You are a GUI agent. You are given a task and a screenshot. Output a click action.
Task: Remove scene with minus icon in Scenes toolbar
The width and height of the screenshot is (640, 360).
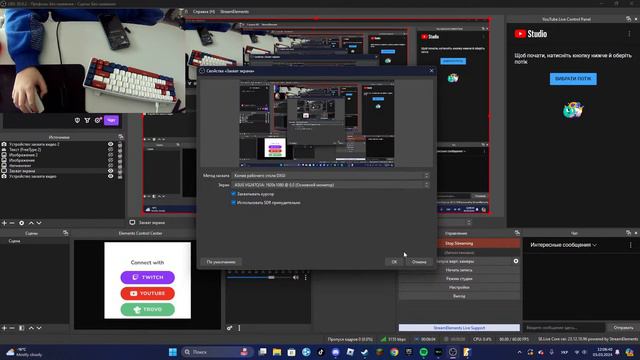(12, 328)
